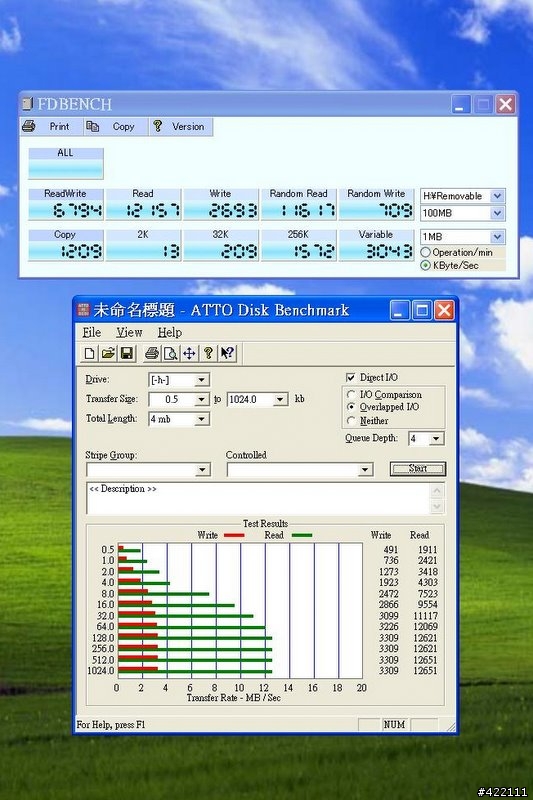Click Description box scrollbar down arrow
Image resolution: width=533 pixels, height=800 pixels.
437,506
